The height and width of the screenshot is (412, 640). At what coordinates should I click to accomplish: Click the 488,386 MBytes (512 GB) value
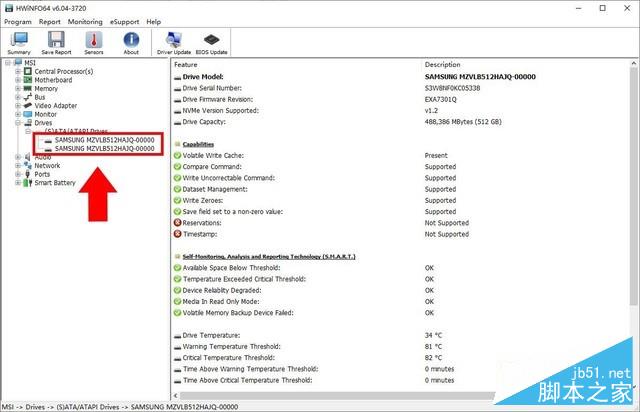(463, 122)
